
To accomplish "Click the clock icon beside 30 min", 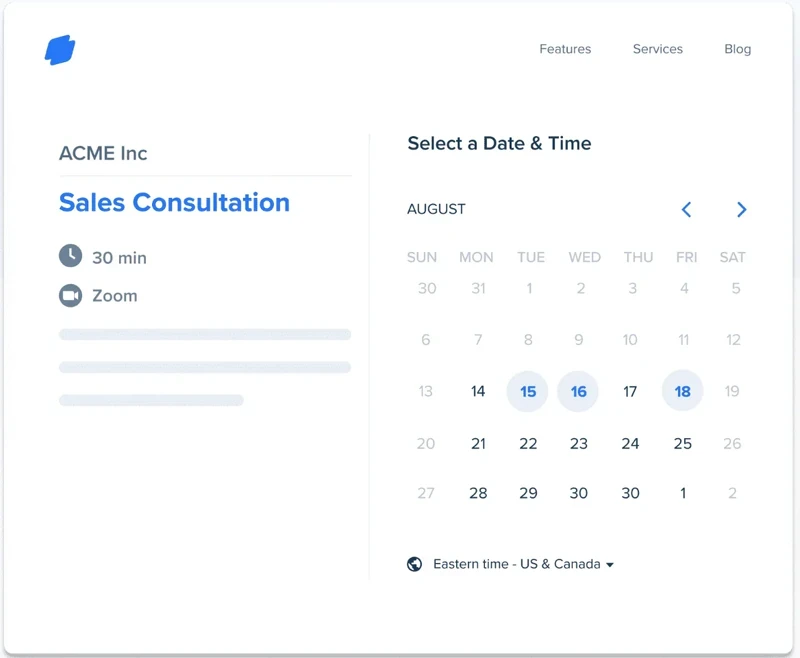I will tap(69, 257).
